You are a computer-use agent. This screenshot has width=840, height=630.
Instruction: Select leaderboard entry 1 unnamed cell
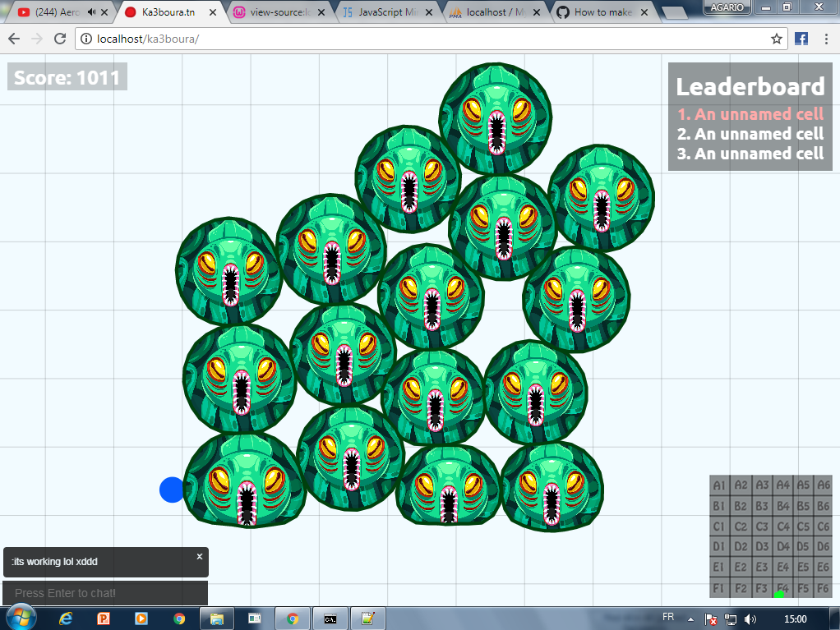pos(750,114)
